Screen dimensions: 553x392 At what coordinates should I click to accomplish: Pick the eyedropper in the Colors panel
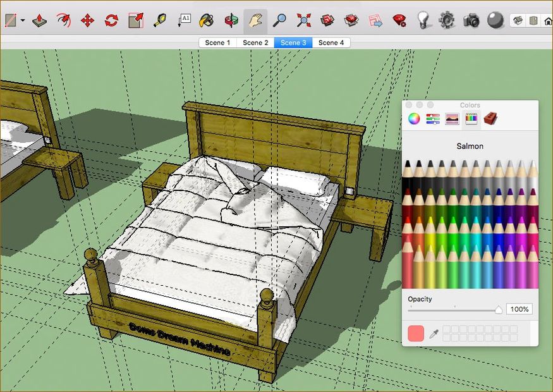(432, 333)
